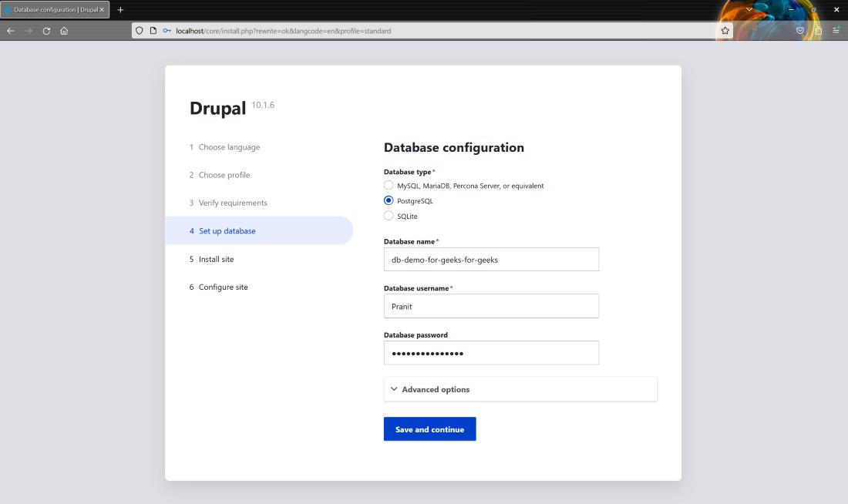
Task: Select the SQLite radio button
Action: pyautogui.click(x=389, y=216)
